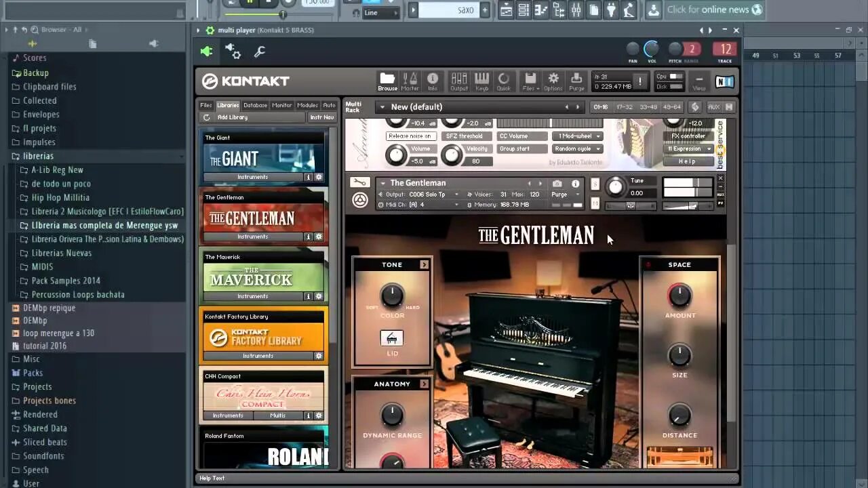868x488 pixels.
Task: Open the Random cycle dropdown
Action: (x=578, y=149)
